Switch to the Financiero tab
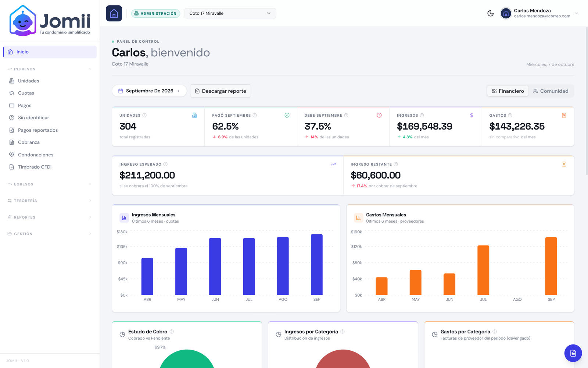588x368 pixels. [508, 91]
